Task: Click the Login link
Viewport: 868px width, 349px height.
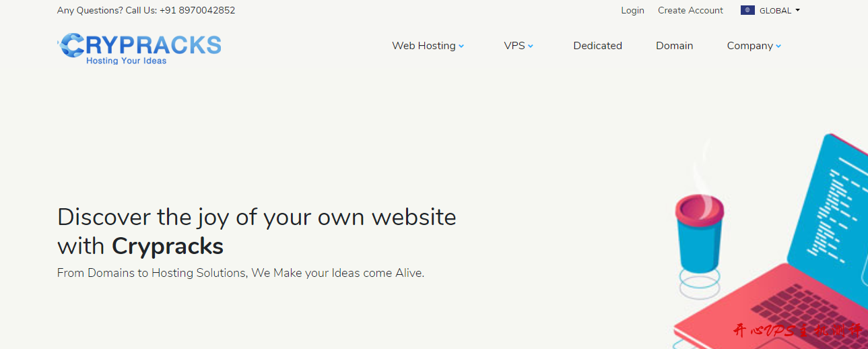Action: (x=632, y=10)
